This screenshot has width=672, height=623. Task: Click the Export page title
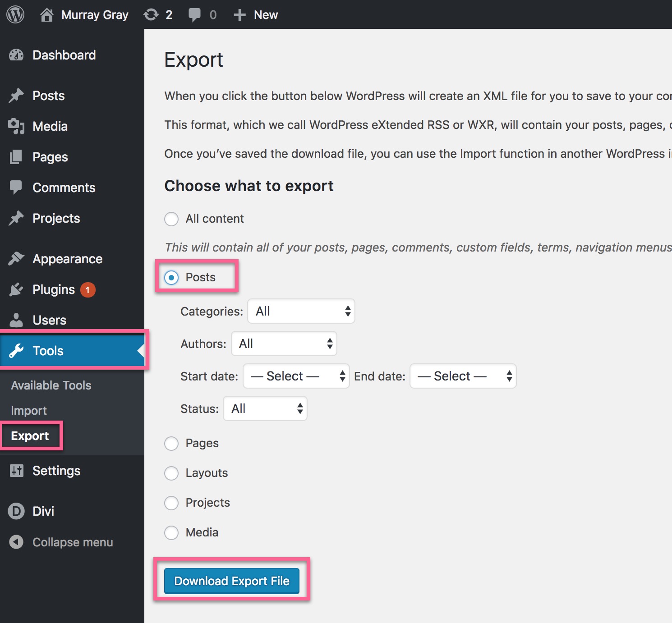pyautogui.click(x=193, y=60)
